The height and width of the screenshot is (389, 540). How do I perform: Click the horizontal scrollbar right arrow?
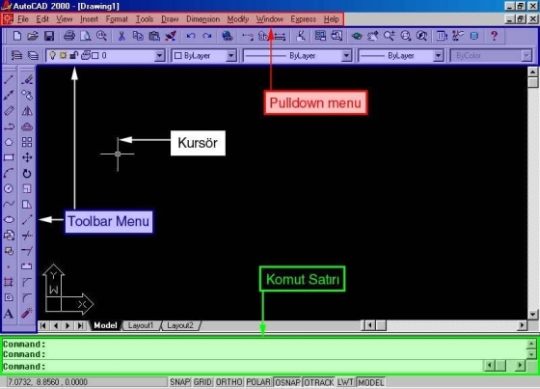coord(522,325)
